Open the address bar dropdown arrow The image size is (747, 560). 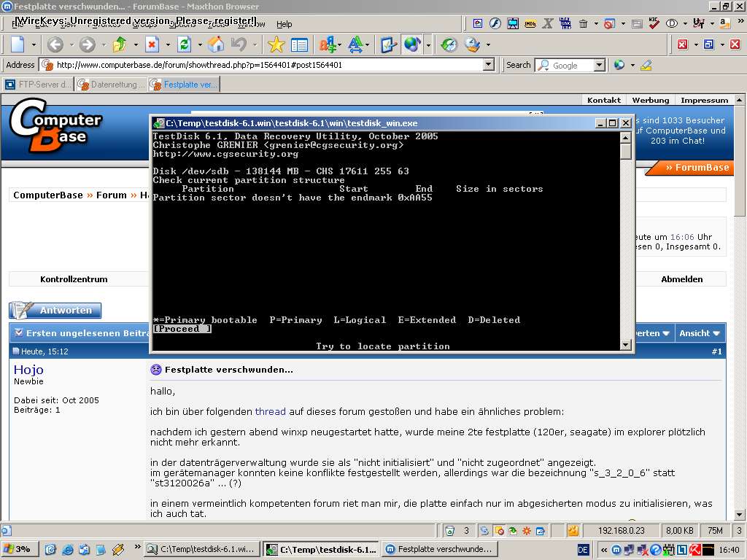tap(488, 65)
